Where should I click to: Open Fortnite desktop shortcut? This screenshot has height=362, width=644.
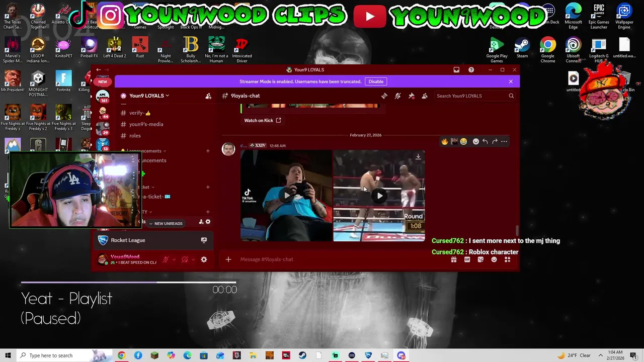[x=63, y=81]
